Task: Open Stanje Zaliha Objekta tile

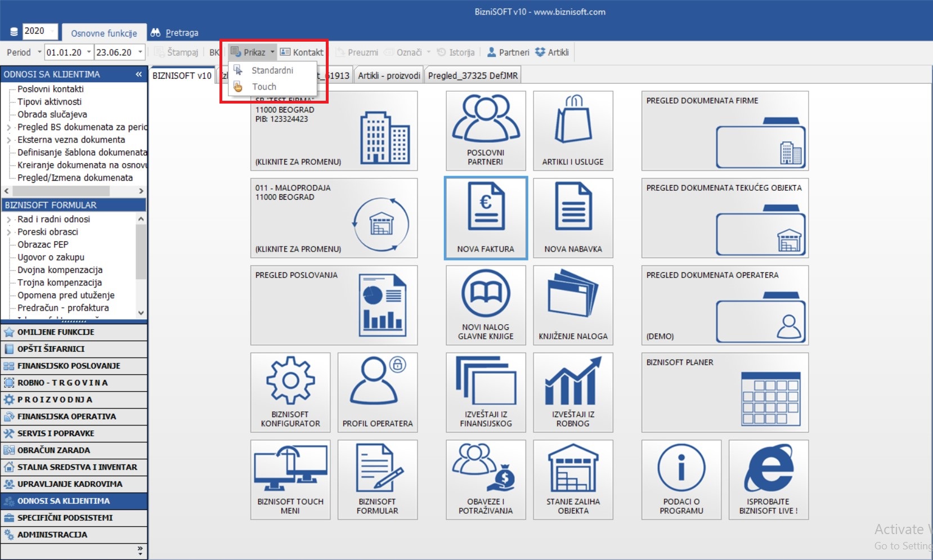Action: pyautogui.click(x=573, y=480)
